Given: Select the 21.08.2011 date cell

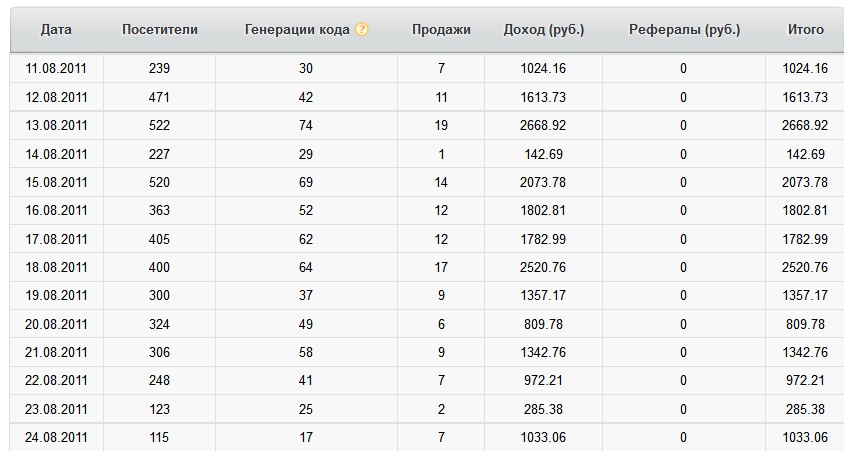Looking at the screenshot, I should [57, 353].
